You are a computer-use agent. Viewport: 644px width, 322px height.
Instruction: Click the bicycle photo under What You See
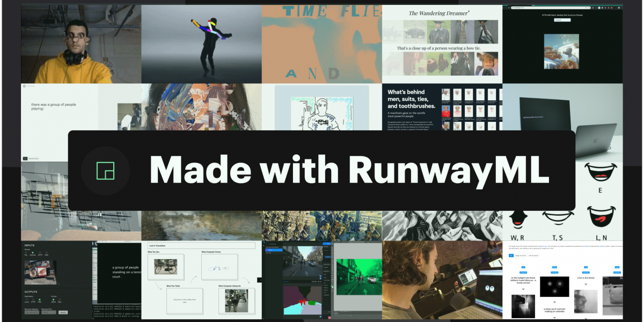[165, 267]
